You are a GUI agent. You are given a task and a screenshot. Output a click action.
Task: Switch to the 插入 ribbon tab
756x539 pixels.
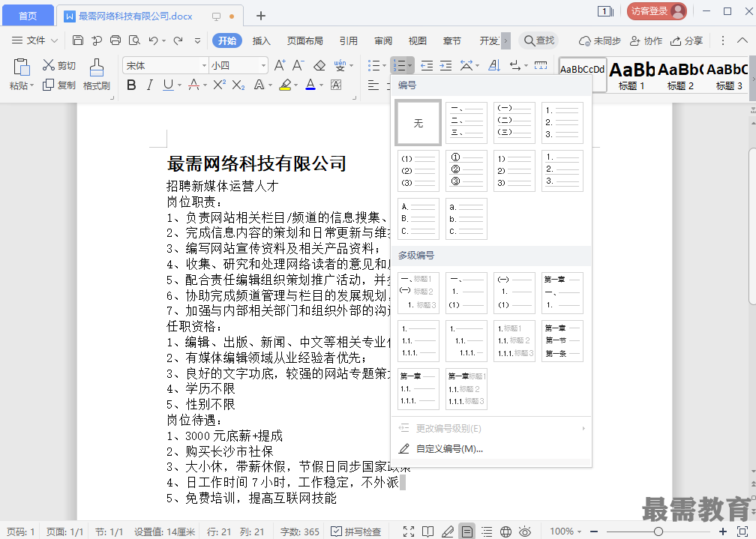261,41
